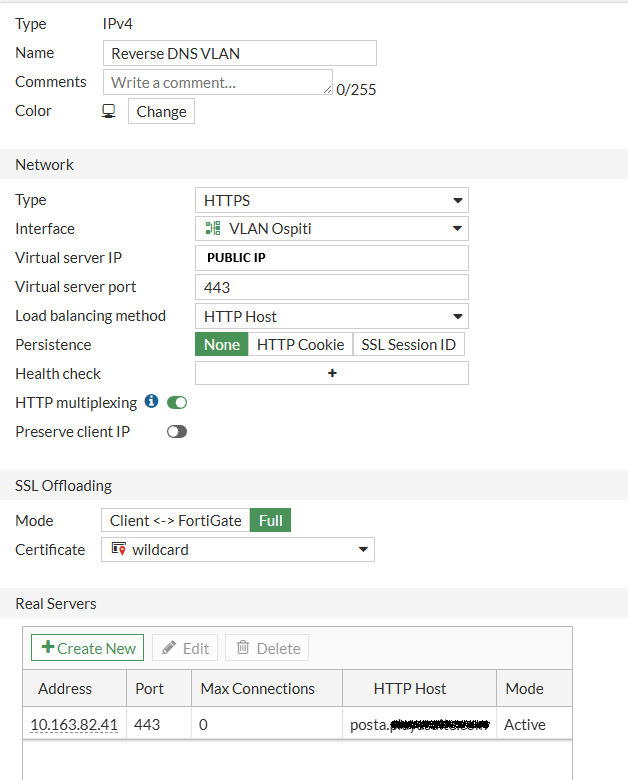Expand the Certificate dropdown
Screen dimensions: 628x780
[238, 549]
